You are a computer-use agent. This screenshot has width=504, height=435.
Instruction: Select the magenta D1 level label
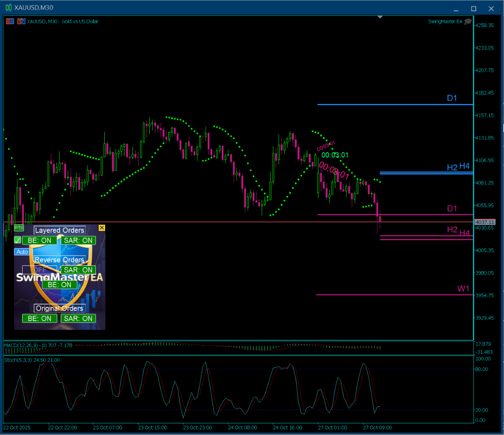click(x=452, y=209)
